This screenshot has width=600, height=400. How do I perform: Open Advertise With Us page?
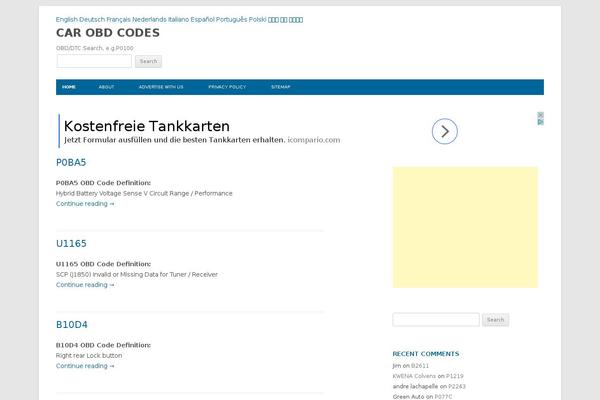(161, 87)
